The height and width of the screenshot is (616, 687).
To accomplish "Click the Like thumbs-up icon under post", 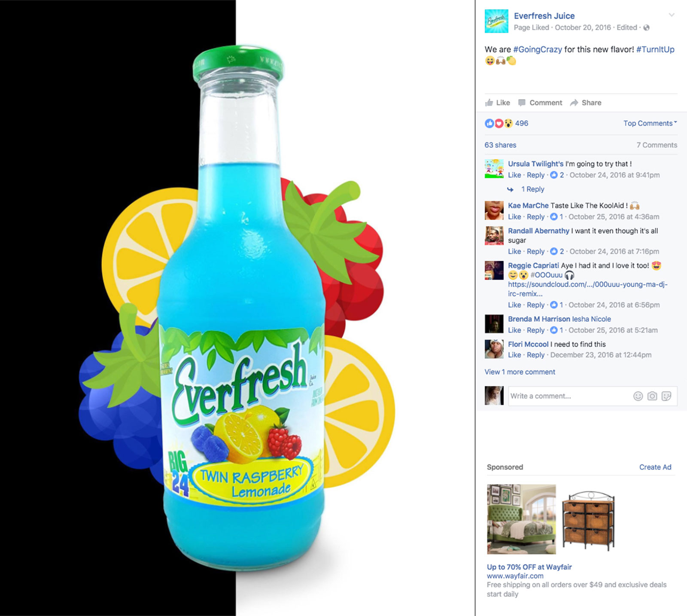I will click(489, 103).
